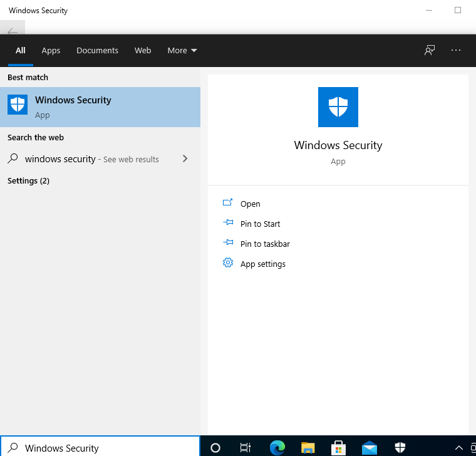Viewport: 476px width, 456px height.
Task: Open the Mail app from the taskbar
Action: click(x=369, y=447)
